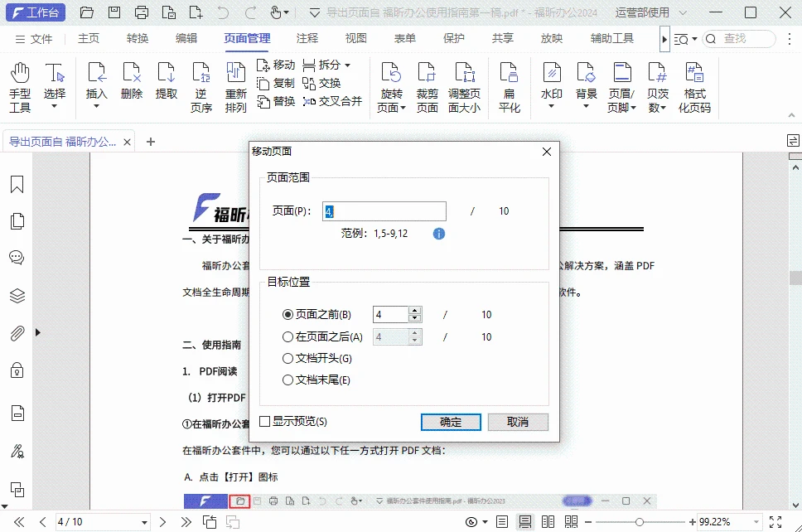
Task: Switch to the 注释 ribbon tab
Action: 307,37
